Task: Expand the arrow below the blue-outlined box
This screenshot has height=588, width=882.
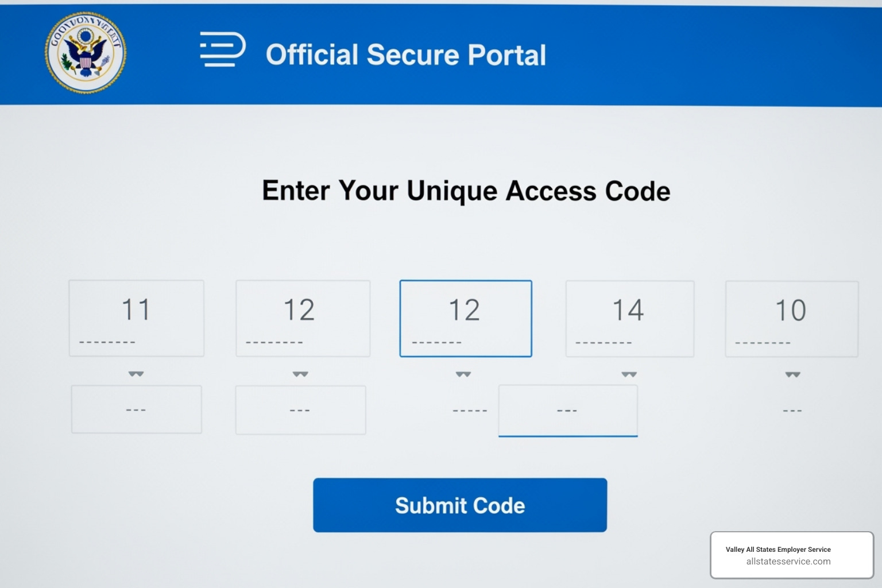Action: coord(463,374)
